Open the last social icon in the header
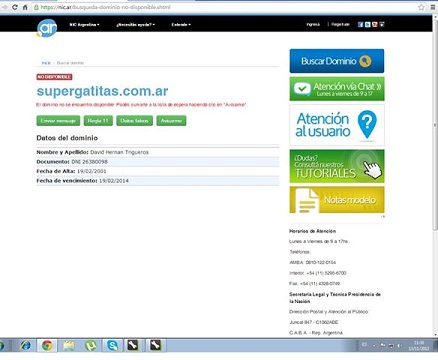 coord(382,24)
